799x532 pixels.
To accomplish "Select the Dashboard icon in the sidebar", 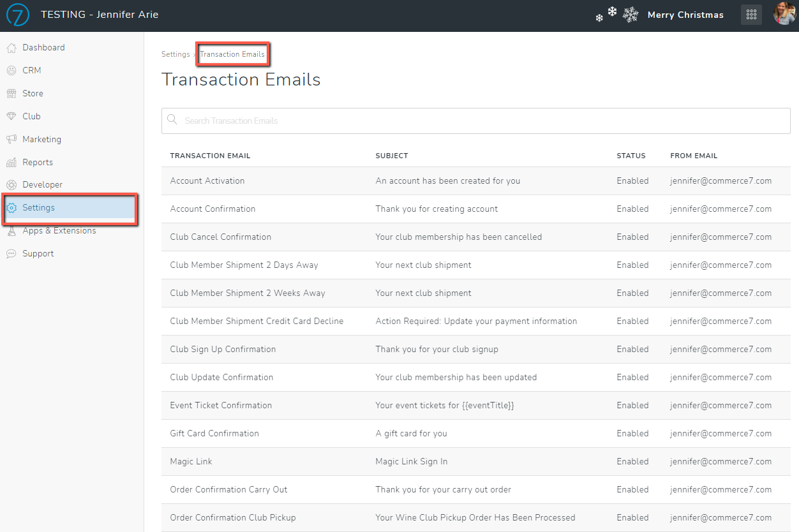I will (x=11, y=47).
